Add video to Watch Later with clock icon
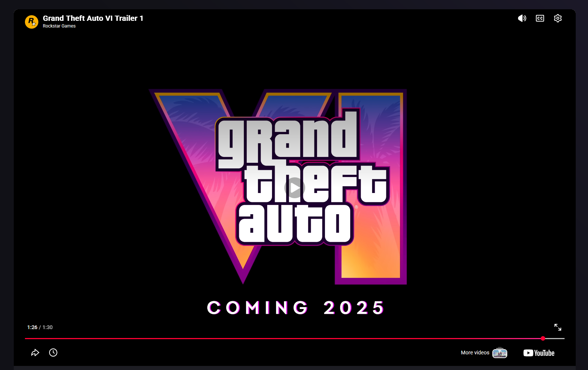The width and height of the screenshot is (588, 370). (53, 353)
